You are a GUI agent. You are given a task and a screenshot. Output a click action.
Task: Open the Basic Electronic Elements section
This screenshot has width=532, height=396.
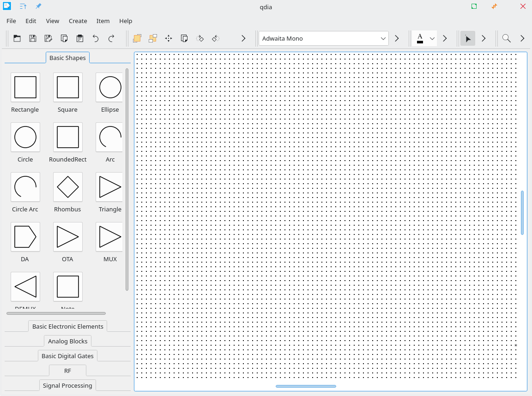tap(68, 326)
